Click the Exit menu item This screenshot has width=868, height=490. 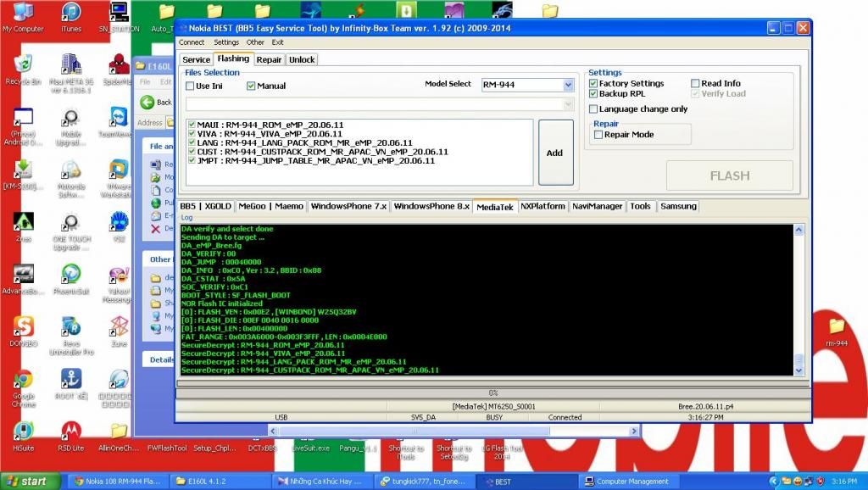(278, 42)
